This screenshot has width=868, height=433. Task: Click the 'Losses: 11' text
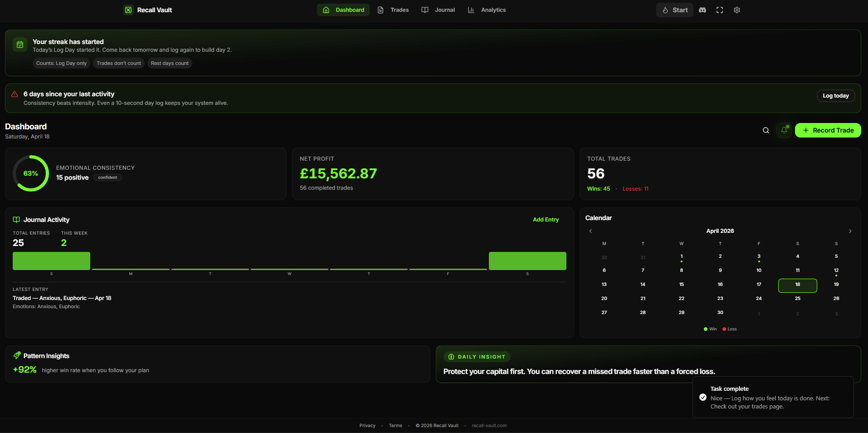click(x=635, y=189)
